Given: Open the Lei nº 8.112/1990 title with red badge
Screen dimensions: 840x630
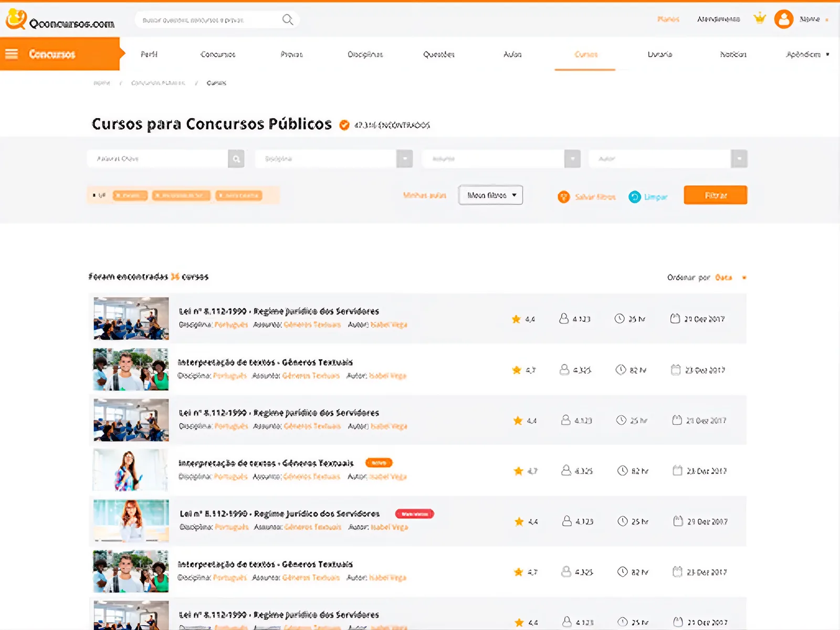Looking at the screenshot, I should (x=279, y=513).
